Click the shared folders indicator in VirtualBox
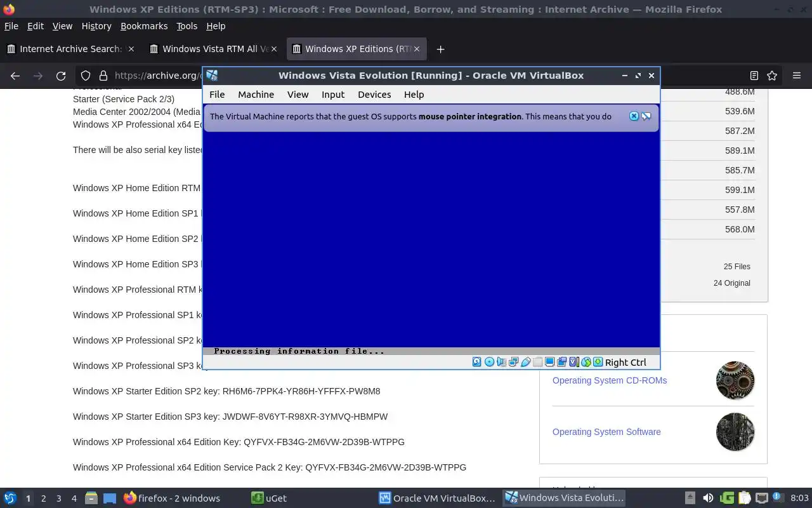812x508 pixels. coord(537,362)
